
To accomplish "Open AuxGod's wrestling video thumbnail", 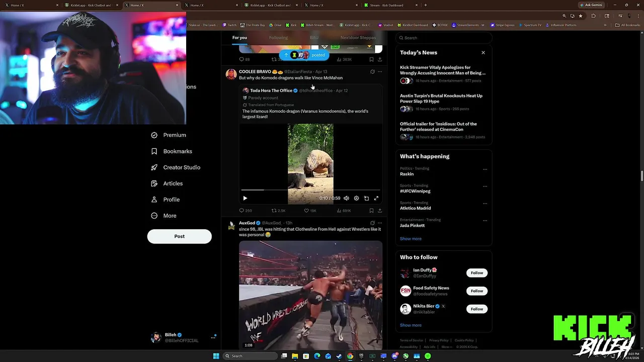I will click(x=310, y=295).
